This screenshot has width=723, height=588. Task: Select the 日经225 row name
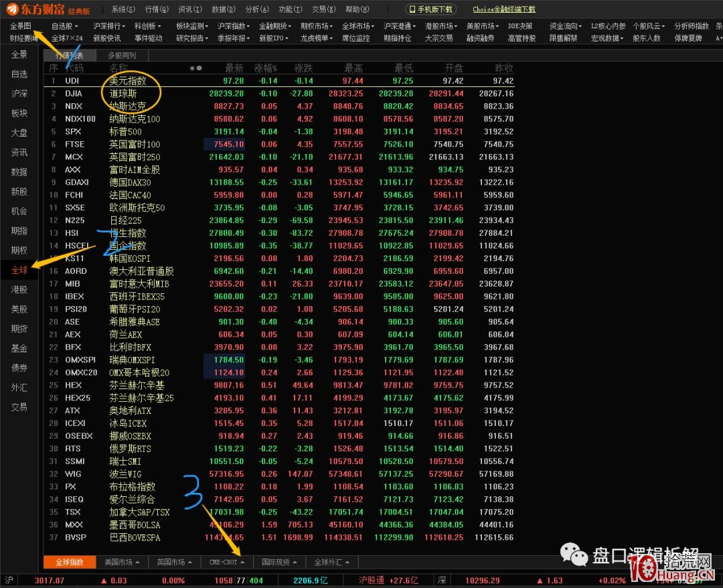tap(125, 220)
